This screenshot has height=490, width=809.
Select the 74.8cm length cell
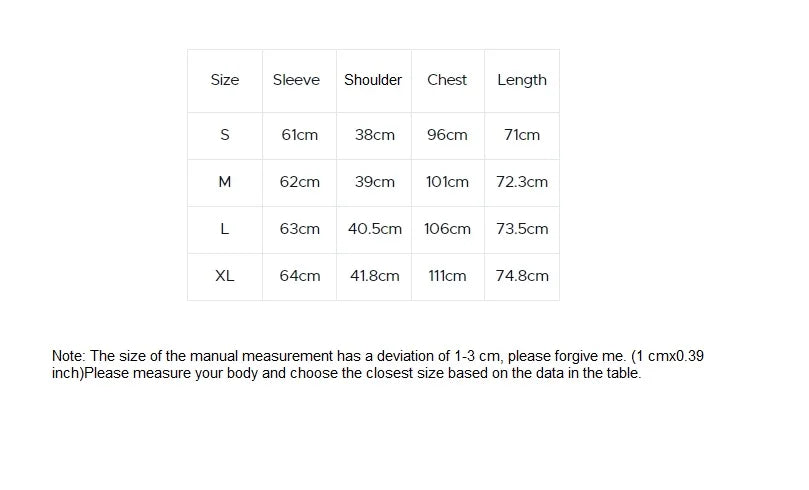(522, 276)
